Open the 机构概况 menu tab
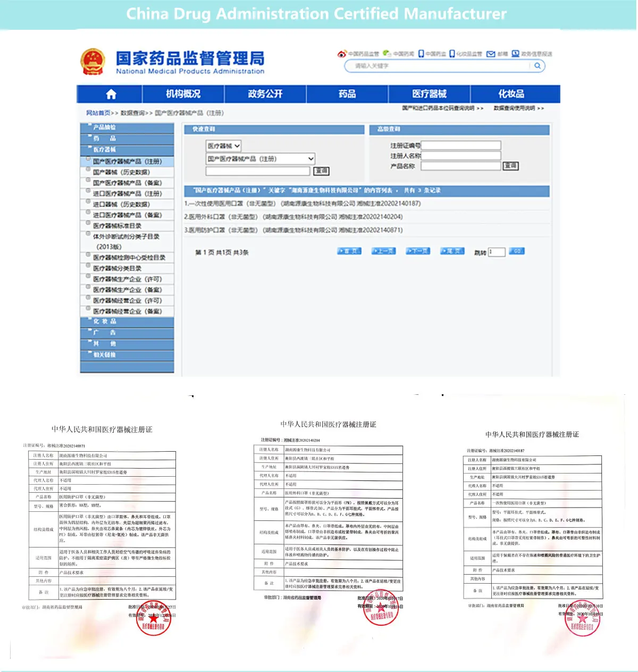This screenshot has height=672, width=638. click(183, 94)
